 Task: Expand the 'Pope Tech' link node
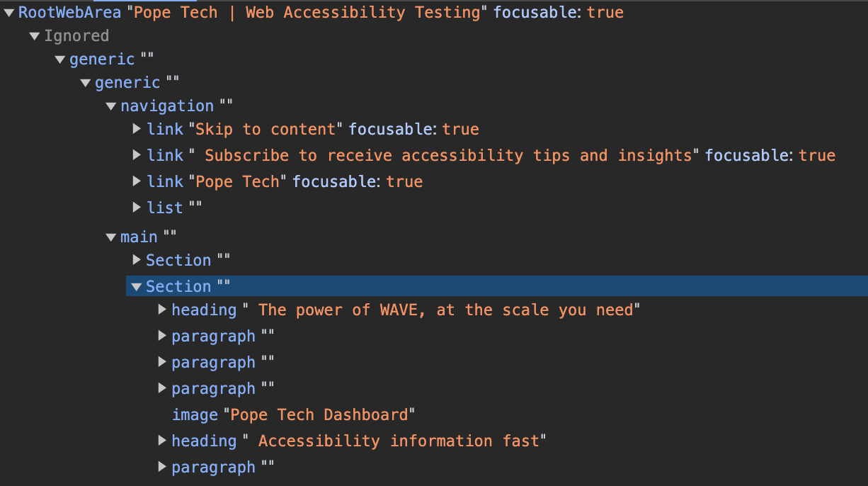[x=136, y=181]
